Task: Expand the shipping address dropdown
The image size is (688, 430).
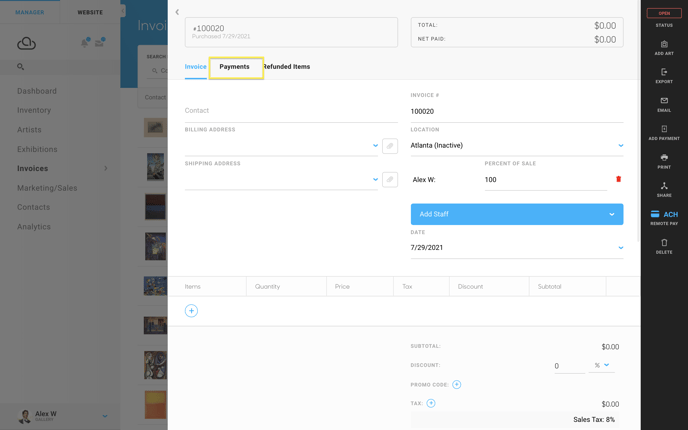Action: click(375, 179)
